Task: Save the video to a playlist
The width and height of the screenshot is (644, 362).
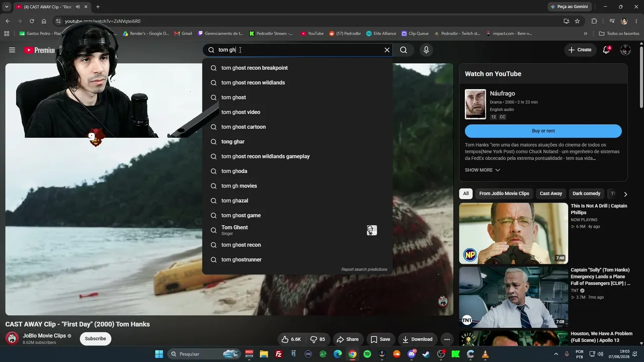Action: click(x=380, y=339)
